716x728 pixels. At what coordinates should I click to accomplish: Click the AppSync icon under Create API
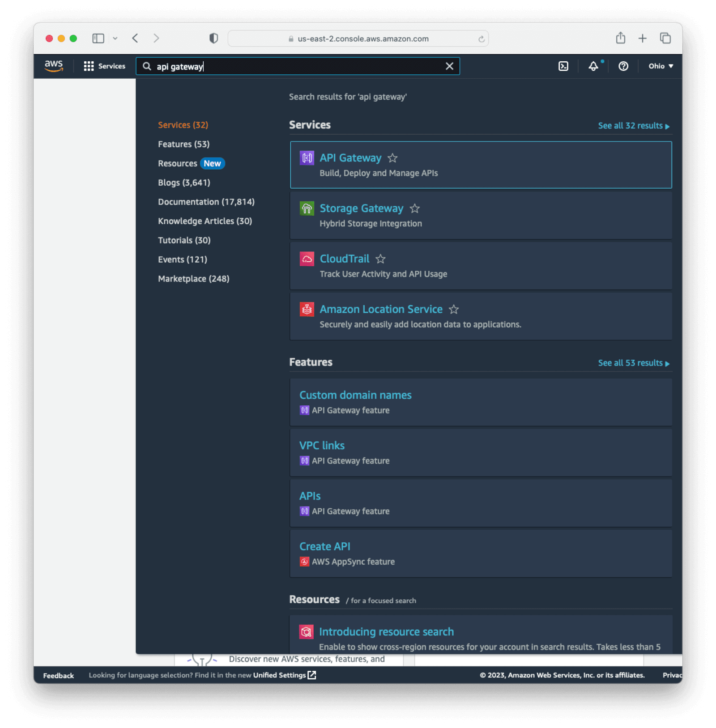click(304, 562)
